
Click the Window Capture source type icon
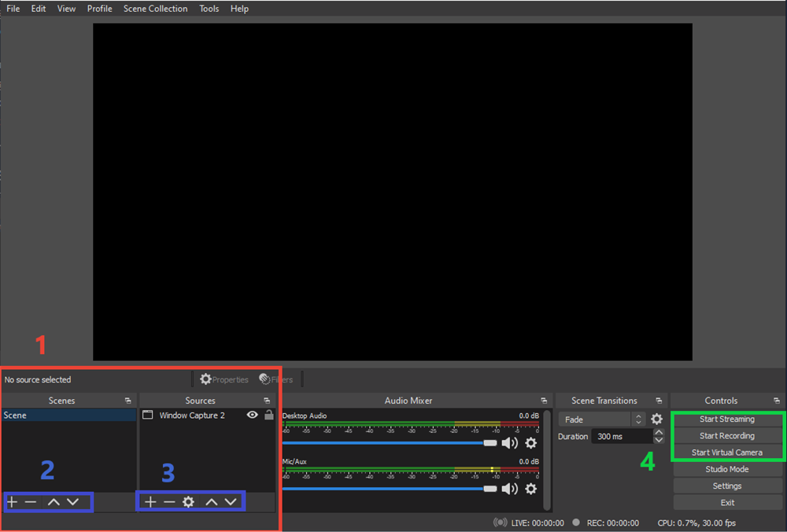[148, 415]
